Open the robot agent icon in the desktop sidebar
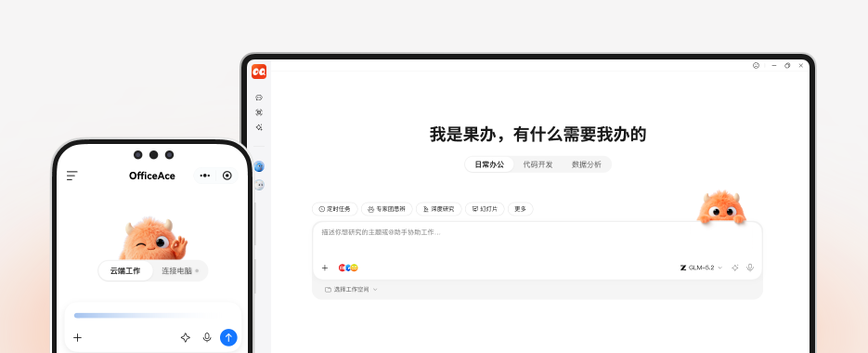 point(259,112)
